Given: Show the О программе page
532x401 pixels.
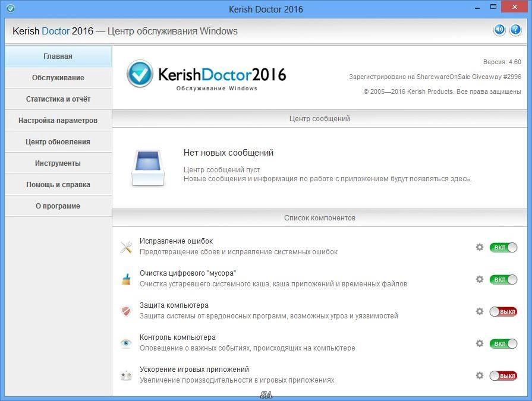Looking at the screenshot, I should 58,206.
